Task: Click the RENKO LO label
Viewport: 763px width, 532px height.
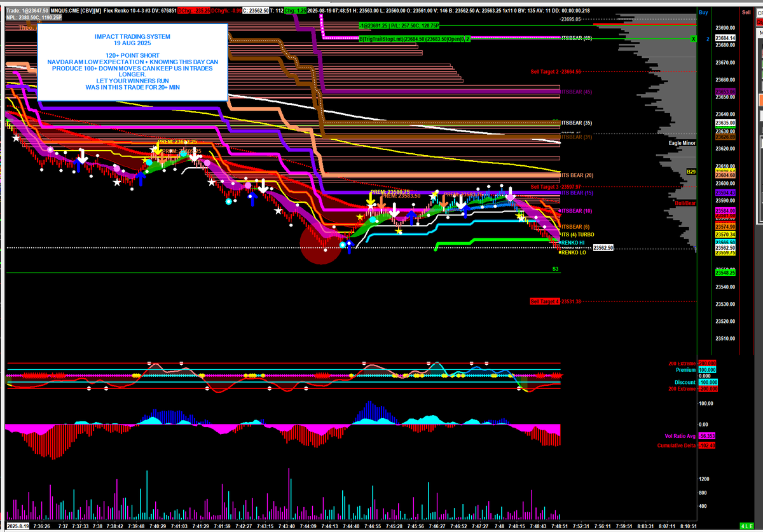Action: point(573,252)
